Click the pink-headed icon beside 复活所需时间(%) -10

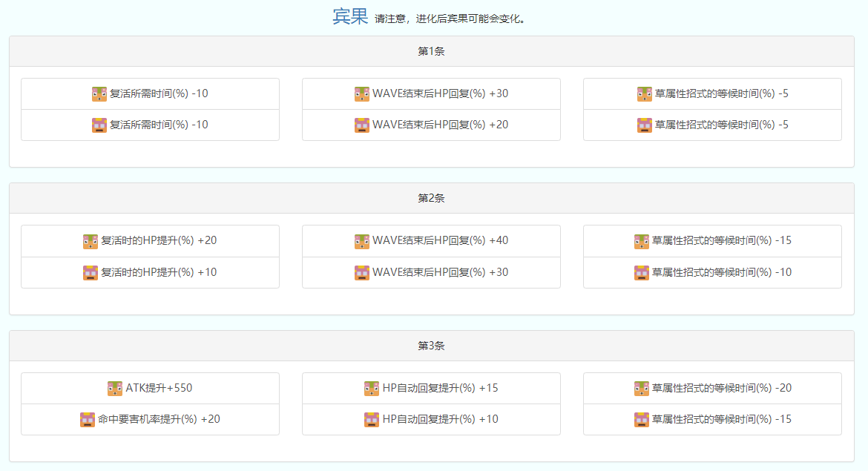coord(99,125)
